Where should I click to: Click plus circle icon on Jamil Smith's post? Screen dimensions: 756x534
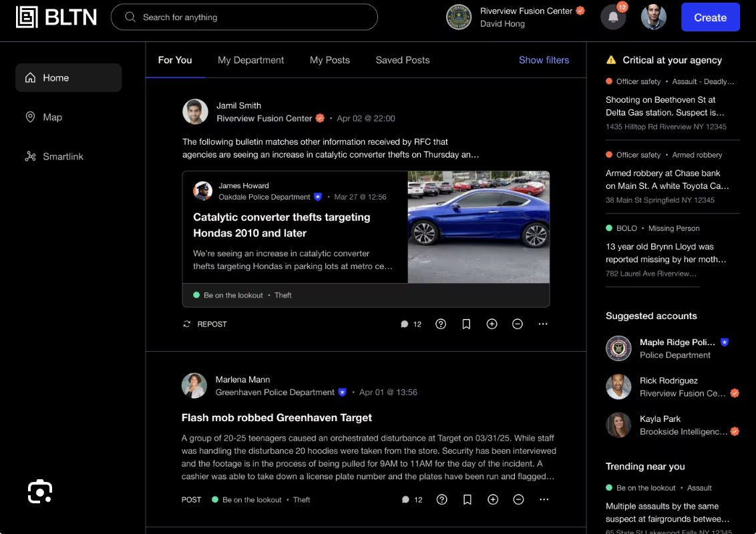pos(492,324)
